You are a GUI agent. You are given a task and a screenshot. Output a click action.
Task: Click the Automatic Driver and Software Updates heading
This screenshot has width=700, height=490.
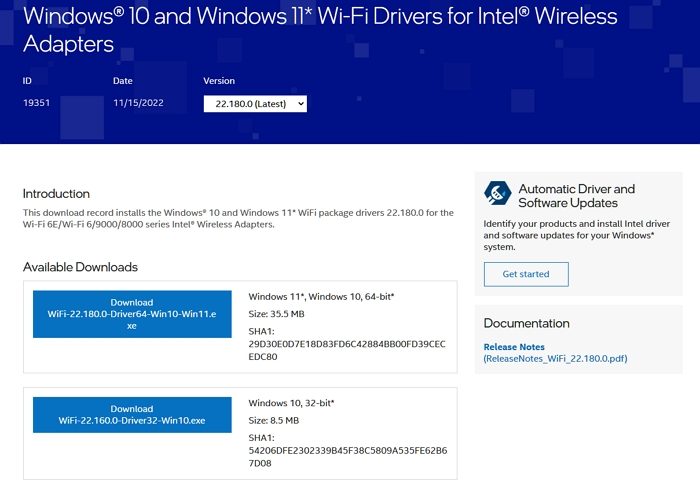[576, 196]
